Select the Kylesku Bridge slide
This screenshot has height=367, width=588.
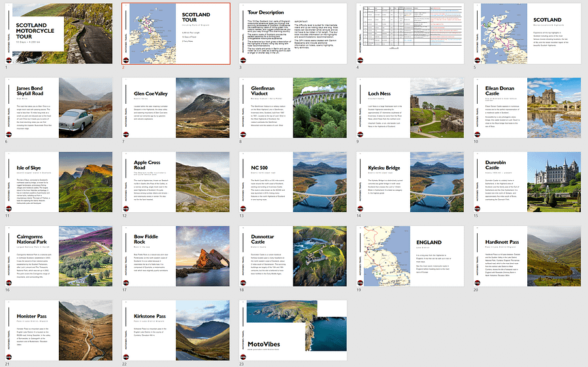pos(410,182)
